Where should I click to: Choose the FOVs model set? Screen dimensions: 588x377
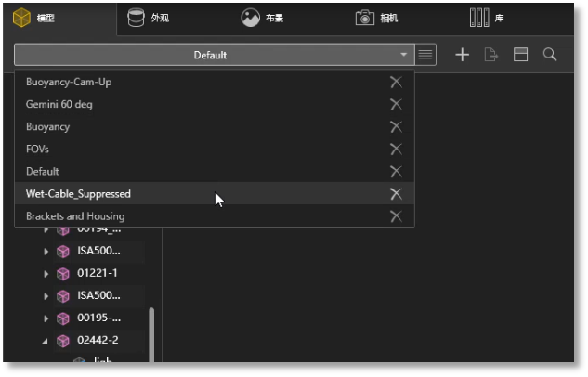tap(38, 149)
